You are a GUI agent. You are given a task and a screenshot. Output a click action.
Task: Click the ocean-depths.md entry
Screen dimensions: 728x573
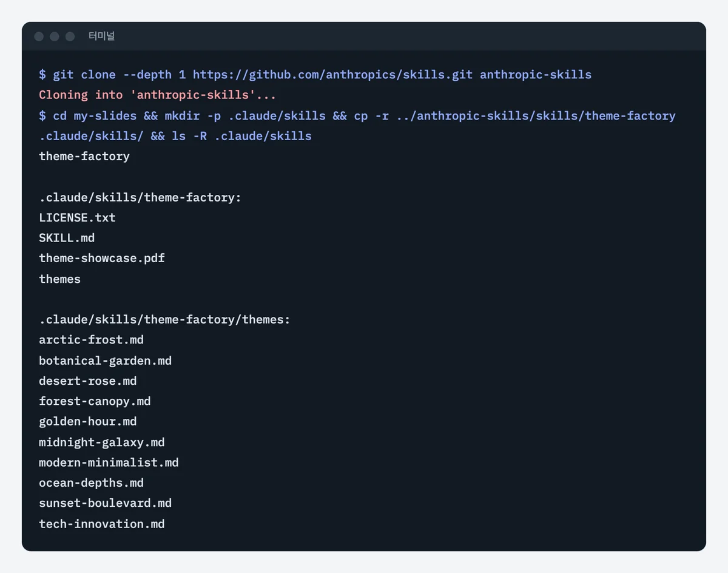click(x=91, y=483)
